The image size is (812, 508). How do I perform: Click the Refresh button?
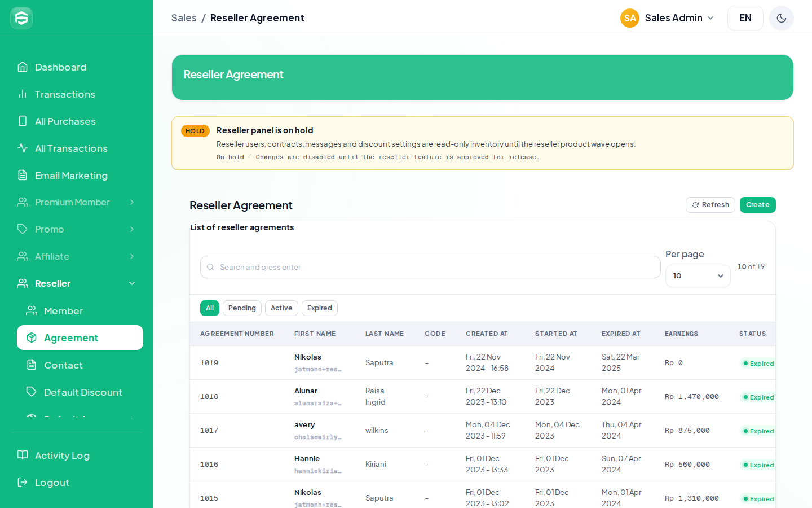(710, 205)
